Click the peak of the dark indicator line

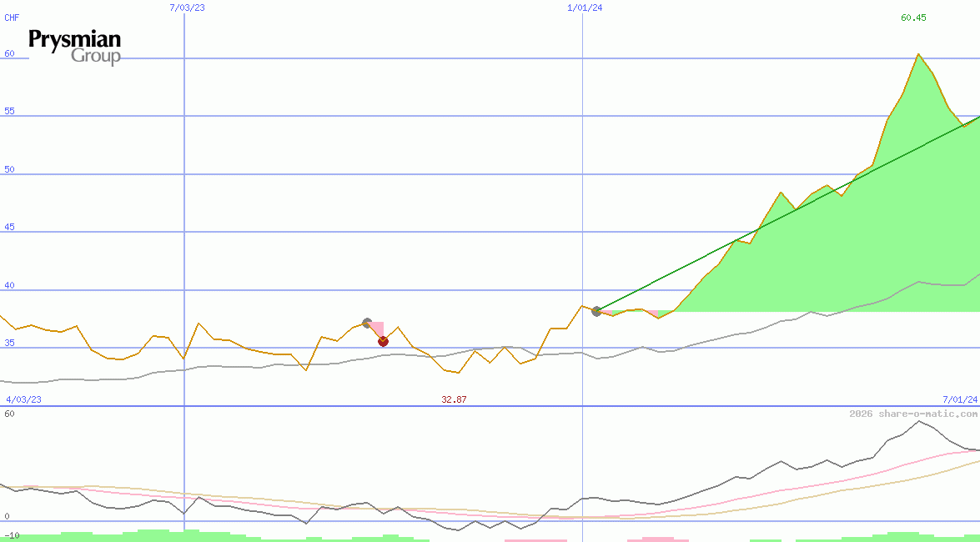(x=918, y=421)
